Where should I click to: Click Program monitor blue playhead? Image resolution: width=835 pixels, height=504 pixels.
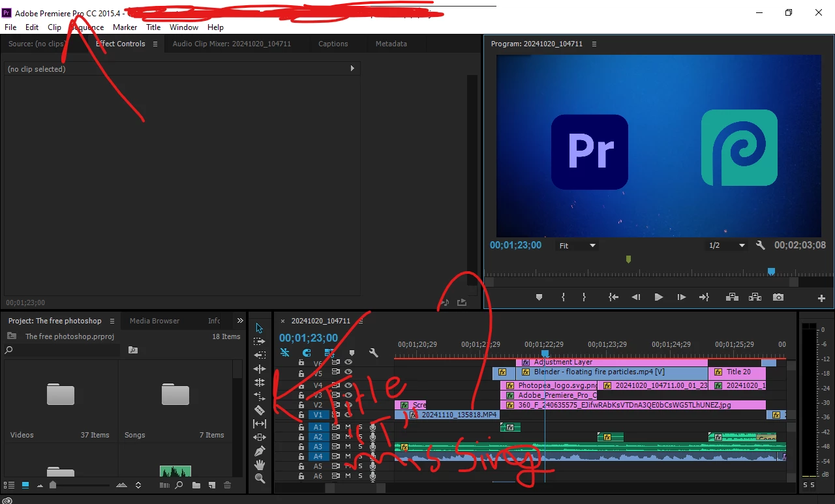pos(771,272)
